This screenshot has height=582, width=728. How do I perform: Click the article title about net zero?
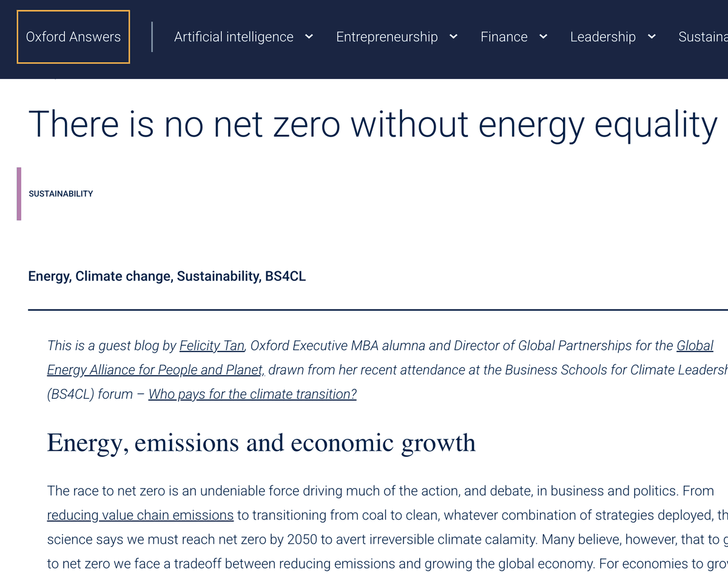pyautogui.click(x=372, y=124)
